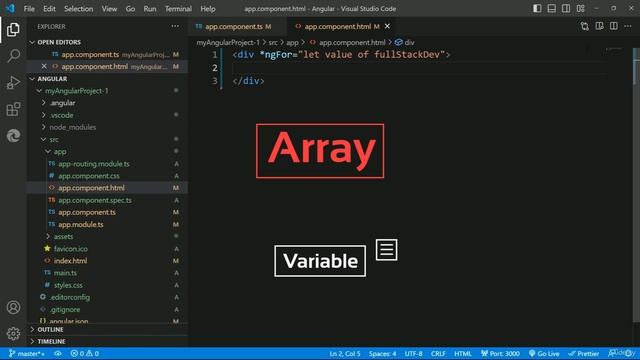Toggle the bottom panel layout icon
The image size is (640, 360).
click(551, 8)
